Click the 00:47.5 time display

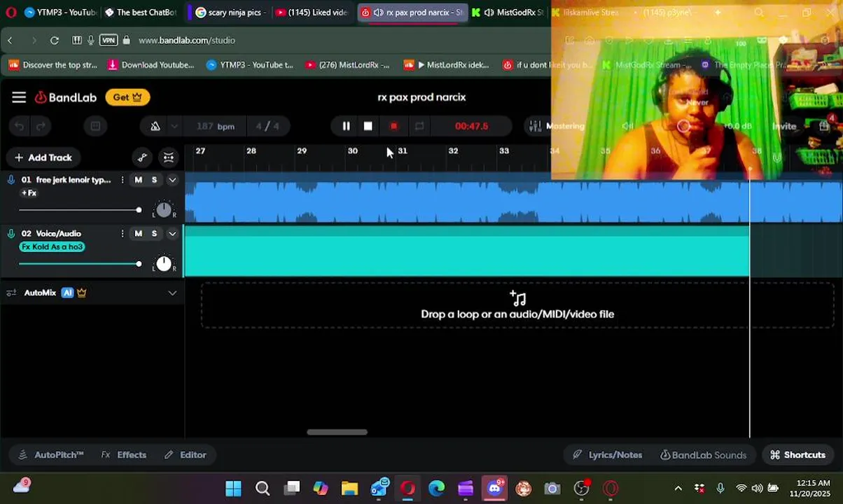coord(471,126)
